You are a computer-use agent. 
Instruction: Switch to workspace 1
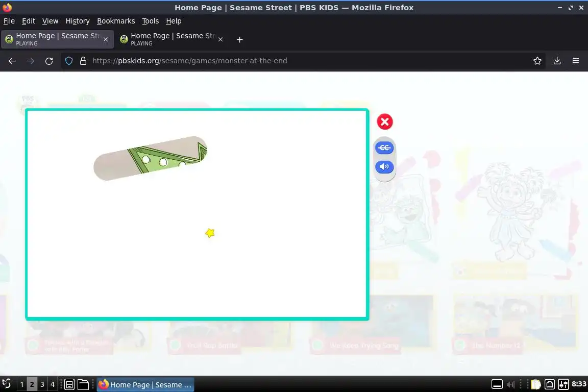pos(22,384)
